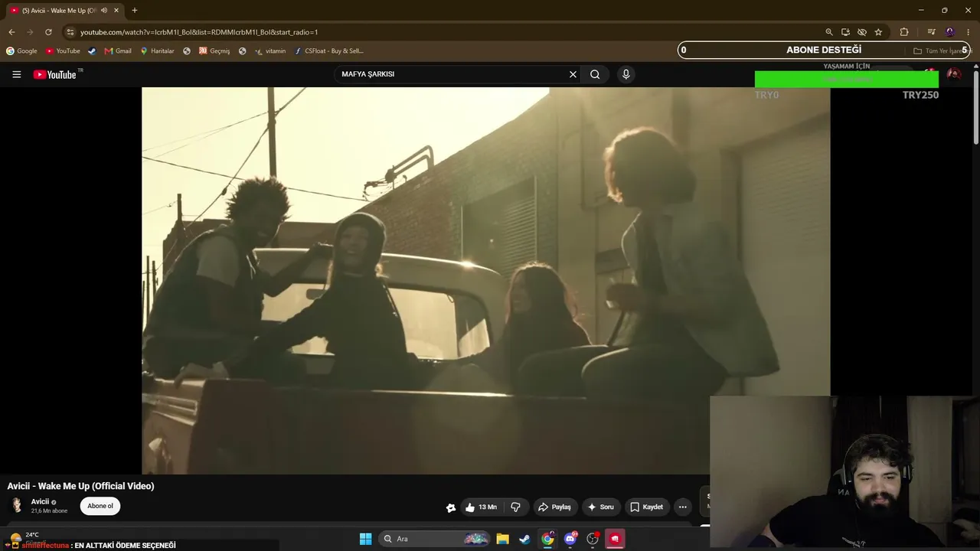Open the install app icon in address bar
Viewport: 980px width, 551px height.
[x=845, y=32]
